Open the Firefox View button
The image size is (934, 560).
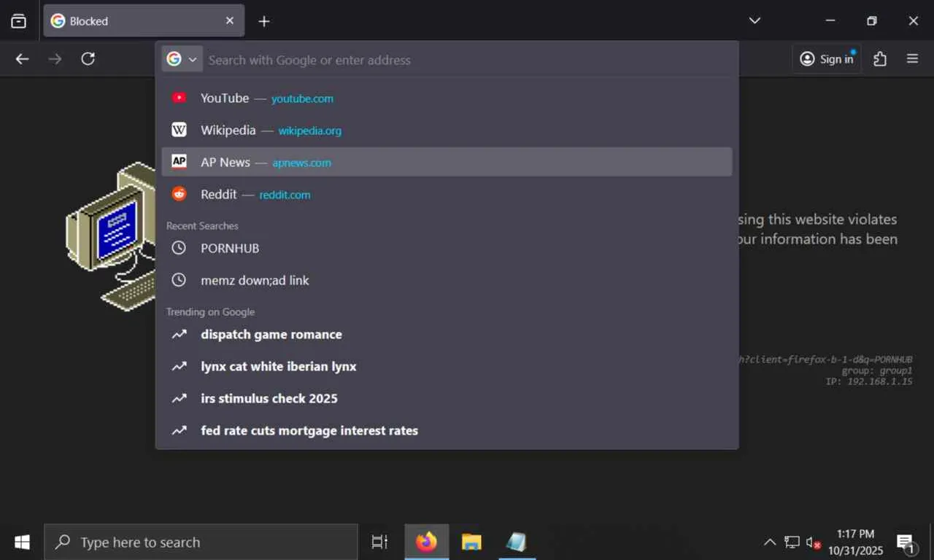click(x=19, y=21)
